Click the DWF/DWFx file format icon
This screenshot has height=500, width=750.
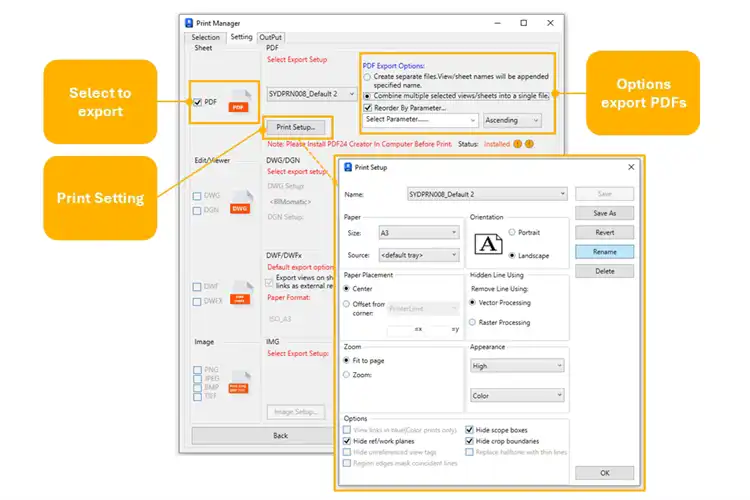tap(239, 295)
